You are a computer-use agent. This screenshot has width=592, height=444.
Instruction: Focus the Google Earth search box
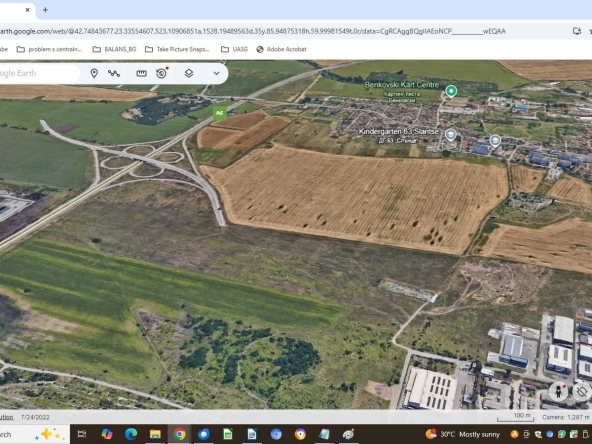coord(38,73)
